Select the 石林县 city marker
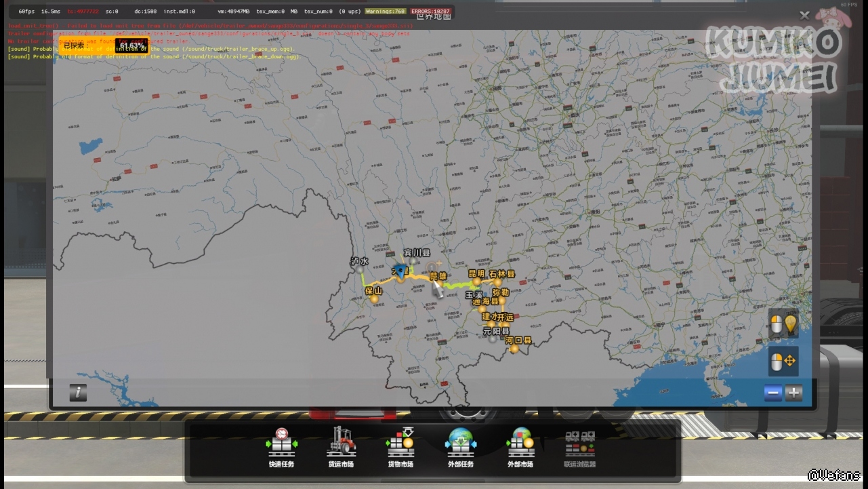The image size is (868, 489). (x=498, y=282)
